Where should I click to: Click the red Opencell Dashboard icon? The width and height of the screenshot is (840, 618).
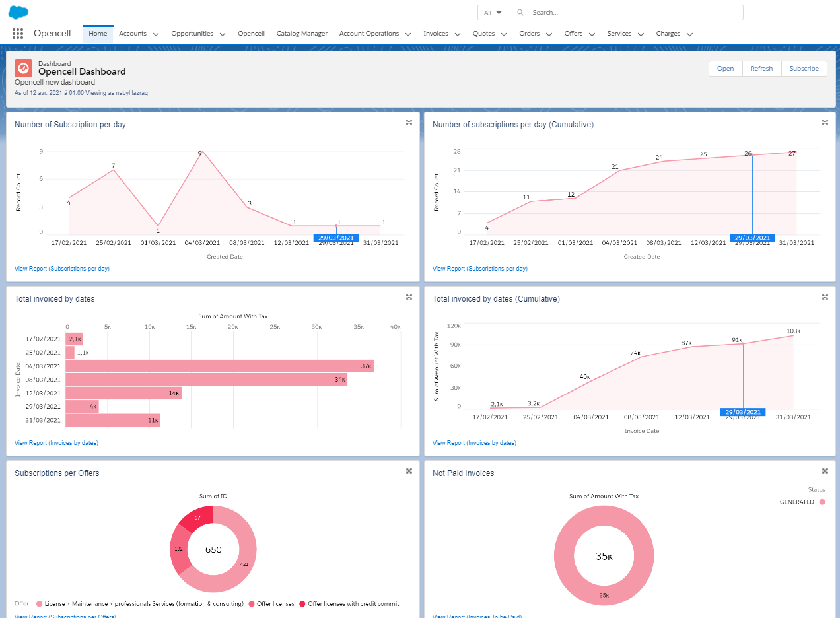pos(24,68)
